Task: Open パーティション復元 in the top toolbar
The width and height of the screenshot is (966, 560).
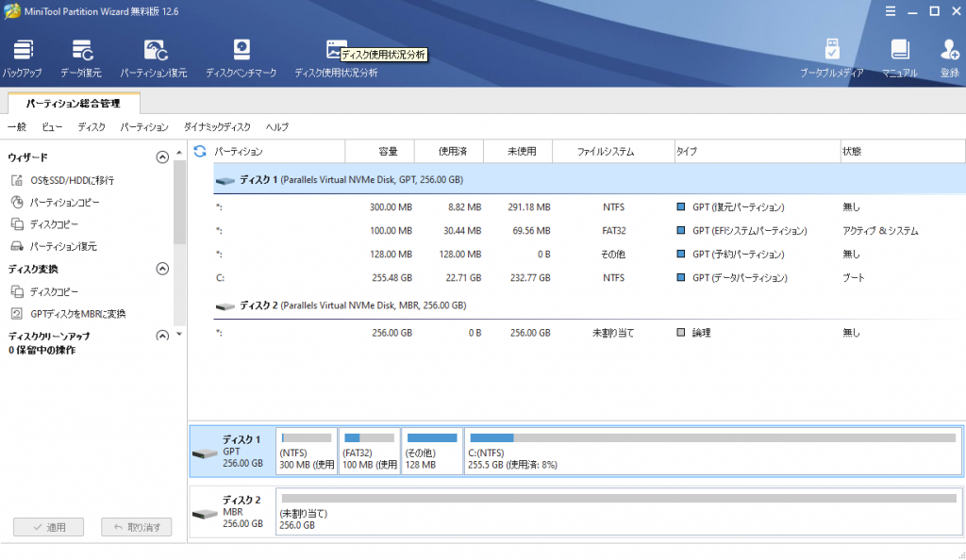Action: pos(154,58)
